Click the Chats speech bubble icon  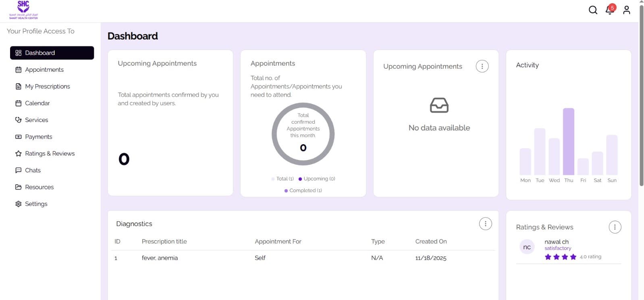[x=18, y=170]
